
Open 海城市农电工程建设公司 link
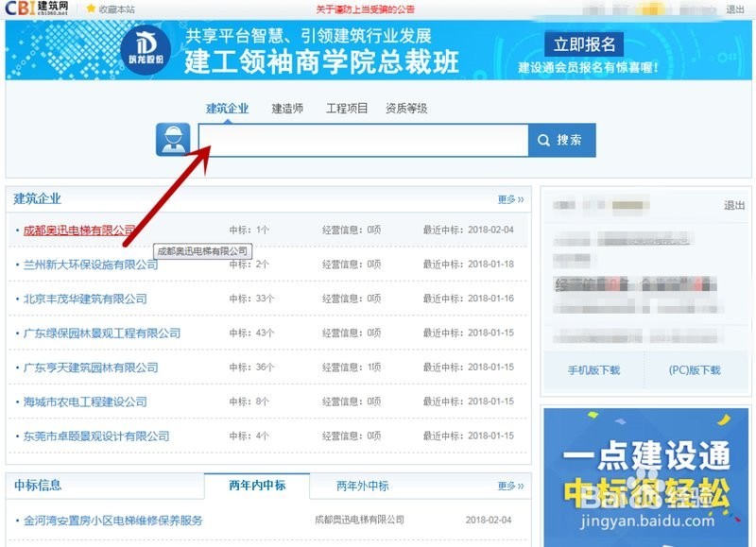[85, 402]
